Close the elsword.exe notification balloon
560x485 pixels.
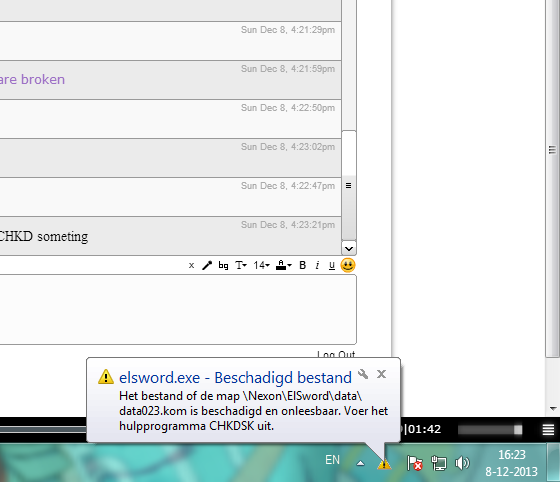[x=381, y=374]
